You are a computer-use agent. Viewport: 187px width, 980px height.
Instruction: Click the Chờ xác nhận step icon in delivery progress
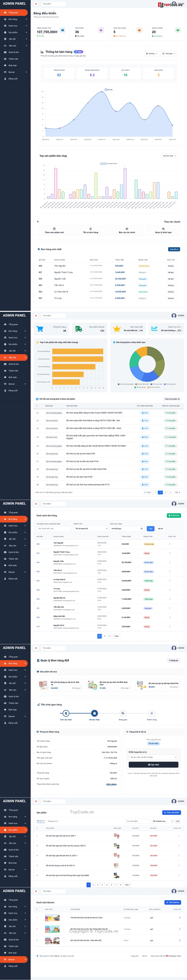click(x=66, y=713)
